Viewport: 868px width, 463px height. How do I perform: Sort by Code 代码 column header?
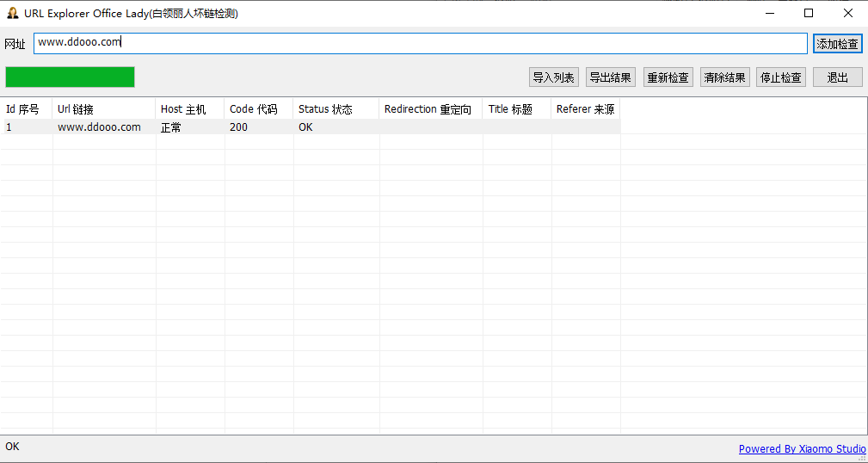point(258,109)
